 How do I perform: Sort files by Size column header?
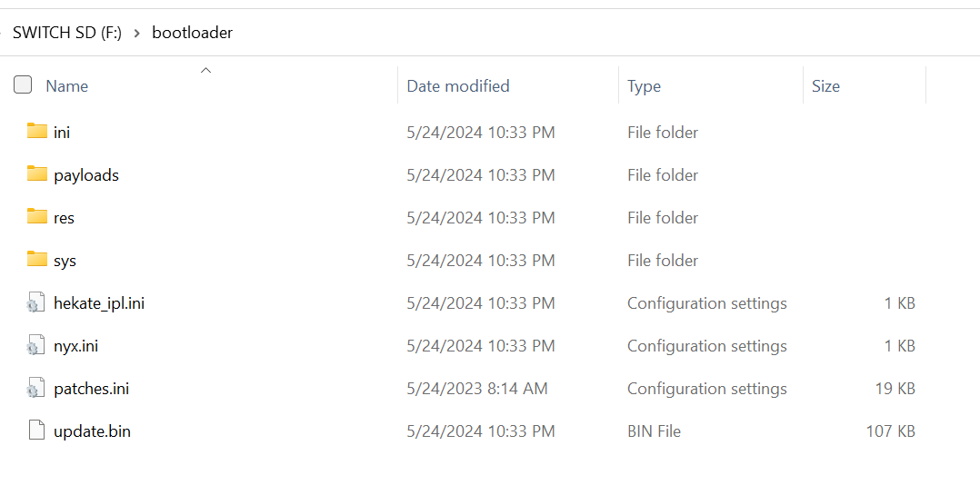825,85
